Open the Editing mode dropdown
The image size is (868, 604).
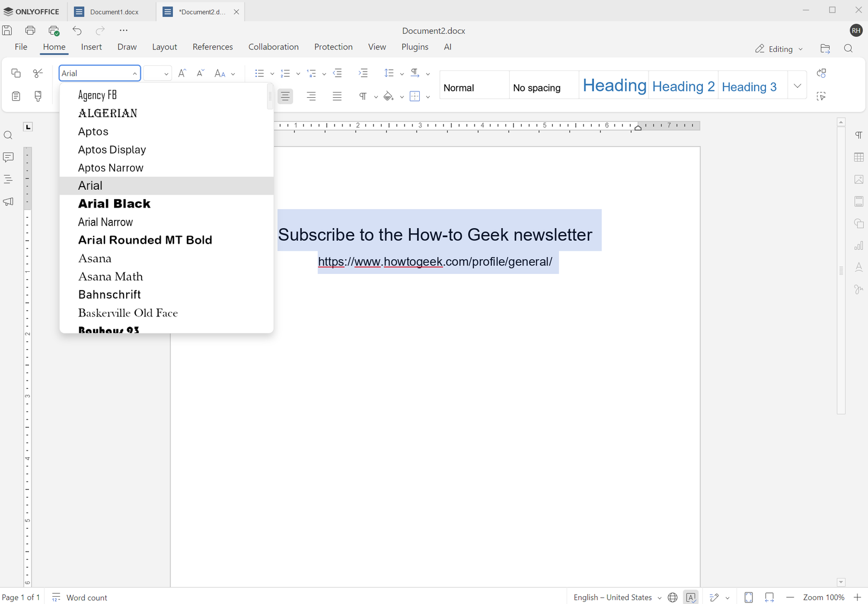[x=779, y=49]
